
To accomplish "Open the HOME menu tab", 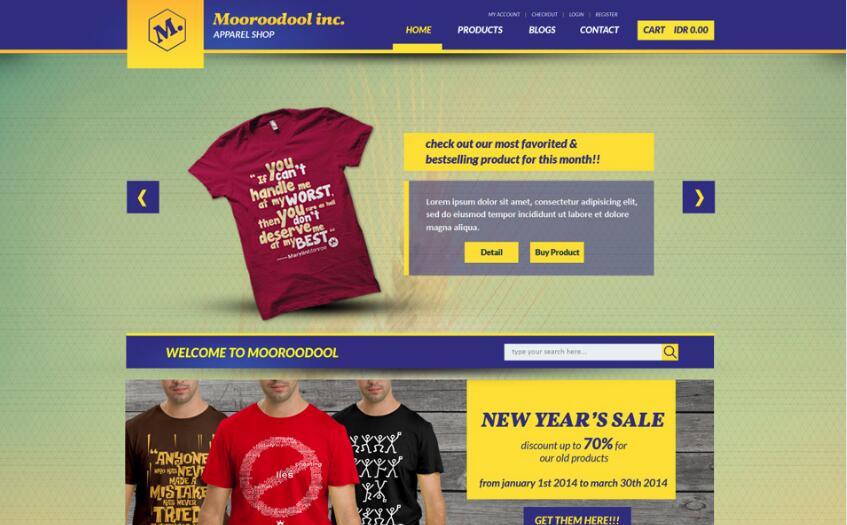I will pos(418,30).
